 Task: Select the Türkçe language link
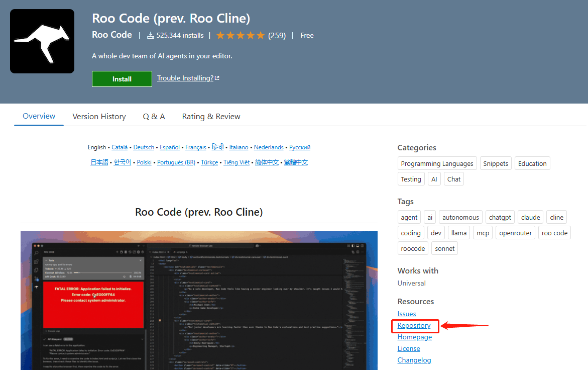click(209, 162)
